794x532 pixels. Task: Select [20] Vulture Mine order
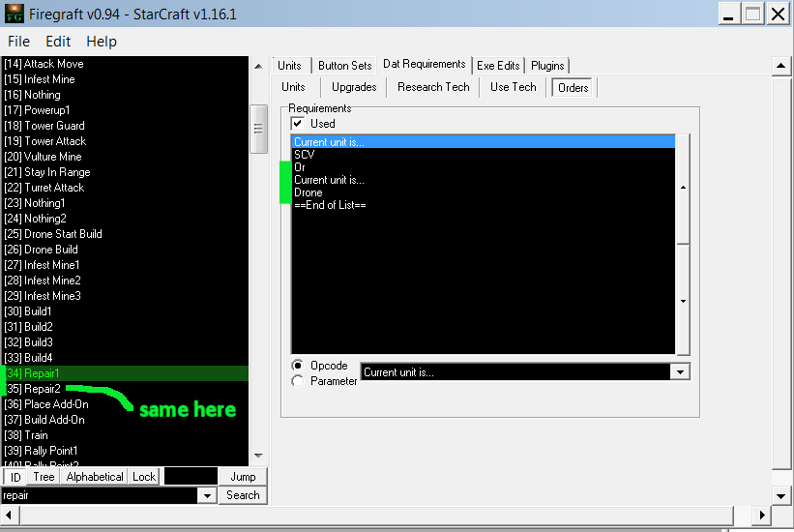coord(125,157)
